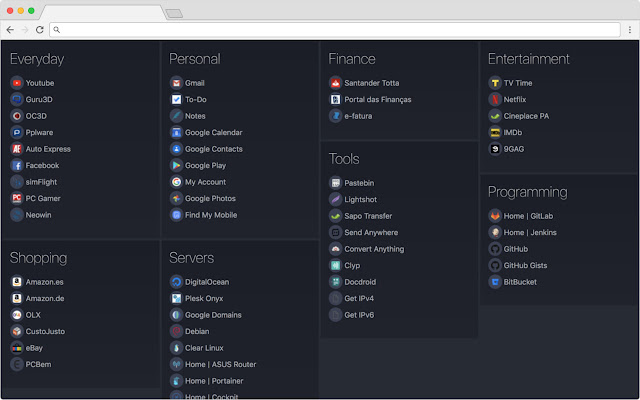Click the Portal das Finanças link
This screenshot has height=400, width=640.
click(x=378, y=100)
